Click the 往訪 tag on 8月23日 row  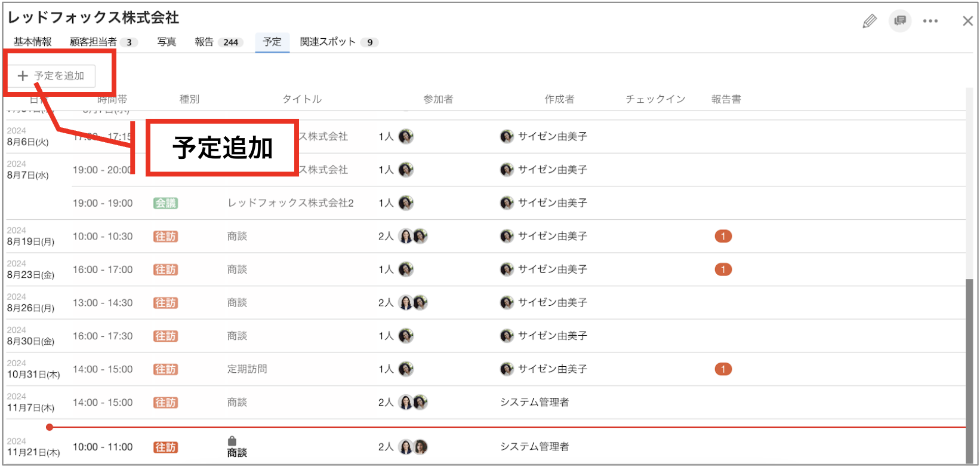point(165,270)
